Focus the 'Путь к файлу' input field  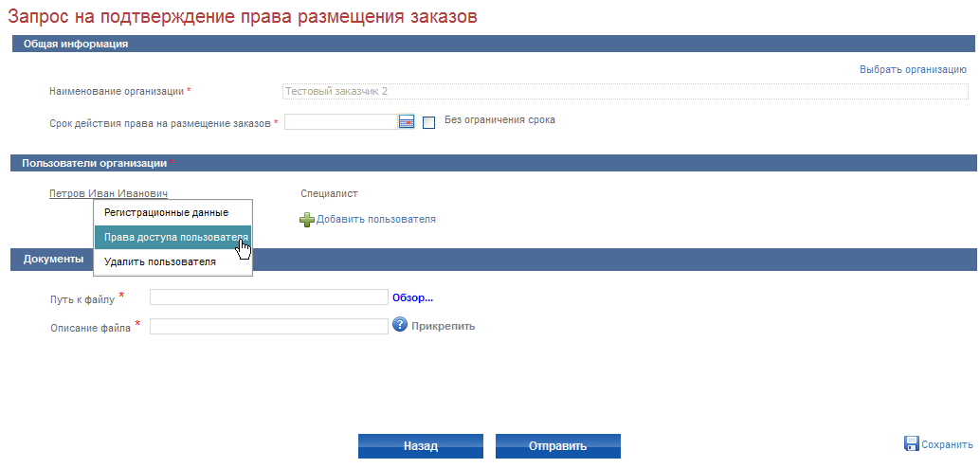pos(269,297)
